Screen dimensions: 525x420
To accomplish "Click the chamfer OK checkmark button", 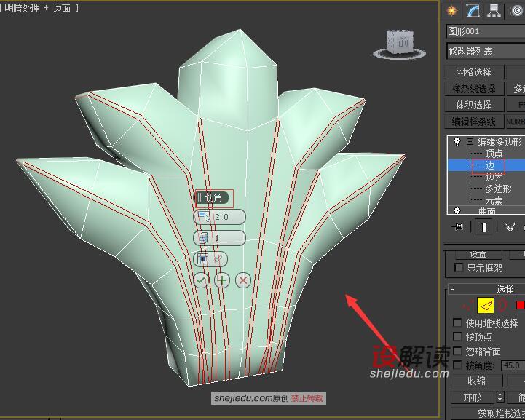I will pos(201,280).
